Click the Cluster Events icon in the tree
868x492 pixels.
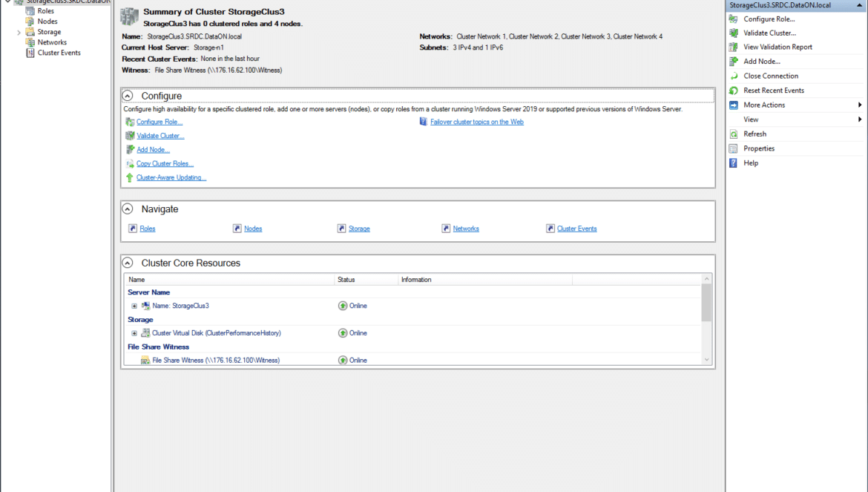click(30, 53)
